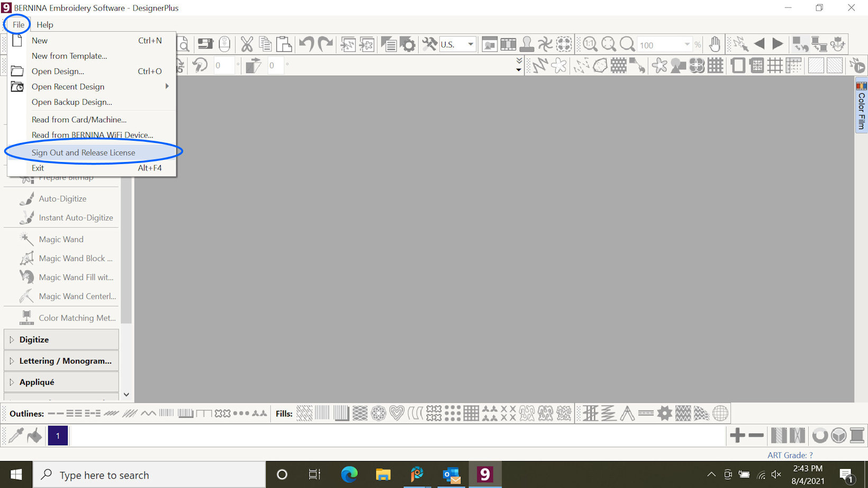Screen dimensions: 868x488
Task: Click the rotate angle input field
Action: [x=224, y=66]
